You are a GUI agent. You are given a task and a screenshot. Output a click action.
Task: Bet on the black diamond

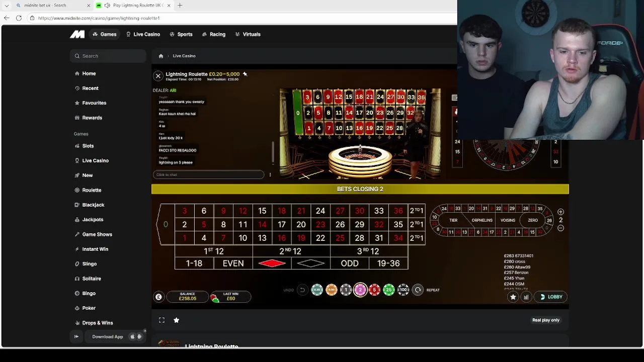[311, 263]
